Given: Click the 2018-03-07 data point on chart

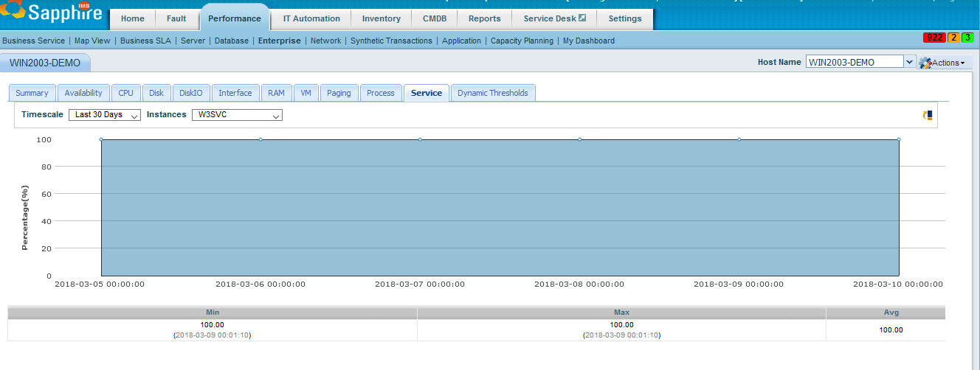Looking at the screenshot, I should tap(420, 139).
